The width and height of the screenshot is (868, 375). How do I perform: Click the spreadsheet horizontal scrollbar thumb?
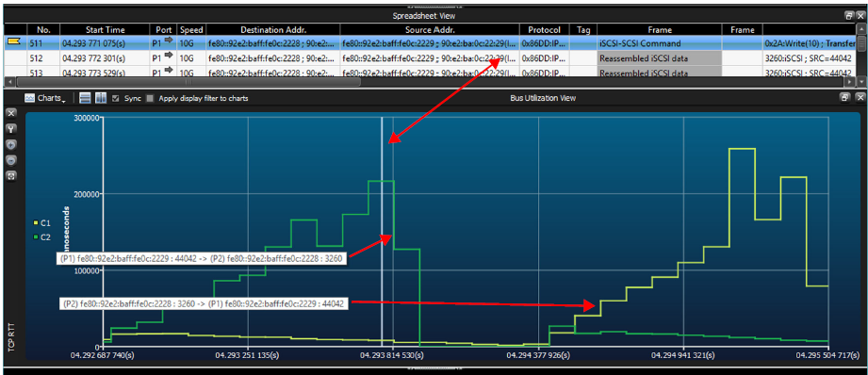coord(188,81)
